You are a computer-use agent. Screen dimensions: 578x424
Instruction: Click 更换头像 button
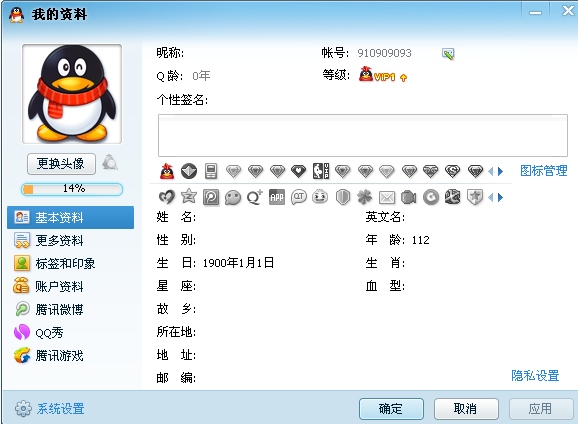point(61,164)
